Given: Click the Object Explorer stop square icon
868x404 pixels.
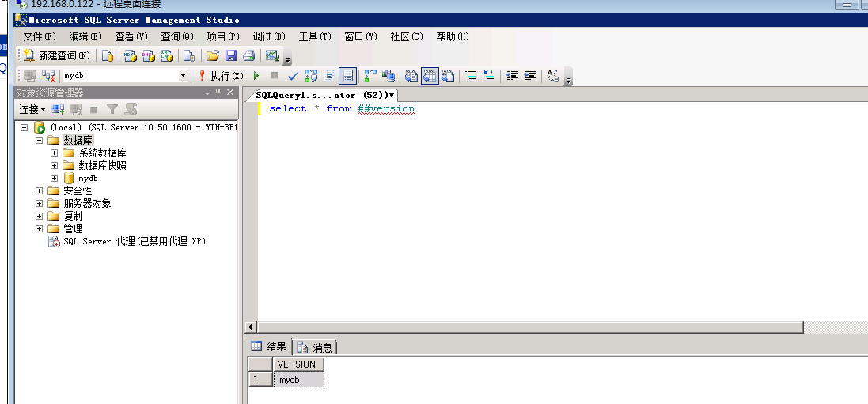Looking at the screenshot, I should [x=94, y=110].
